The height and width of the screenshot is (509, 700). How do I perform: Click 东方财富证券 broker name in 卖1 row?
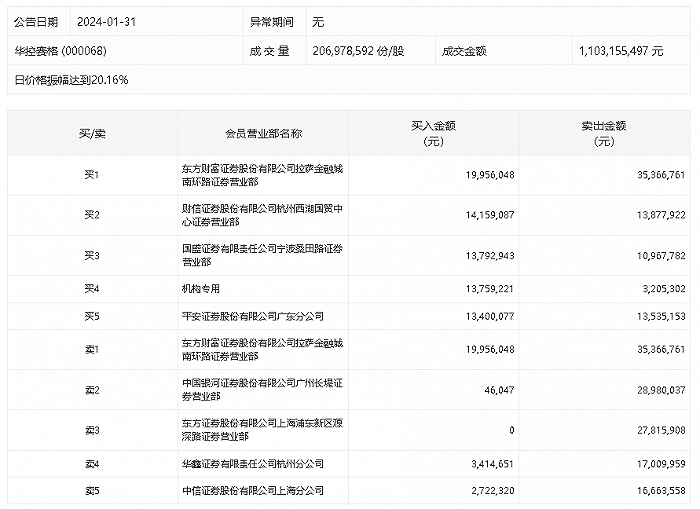coord(262,350)
